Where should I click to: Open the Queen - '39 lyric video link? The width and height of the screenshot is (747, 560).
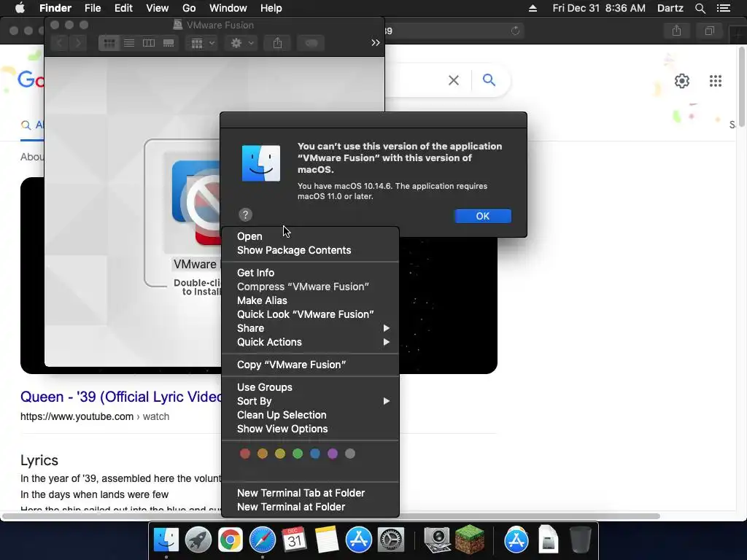[x=121, y=397]
